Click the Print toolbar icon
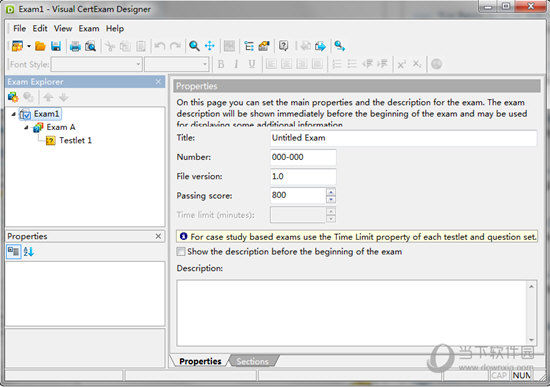Viewport: 550px width, 387px height. [x=75, y=46]
